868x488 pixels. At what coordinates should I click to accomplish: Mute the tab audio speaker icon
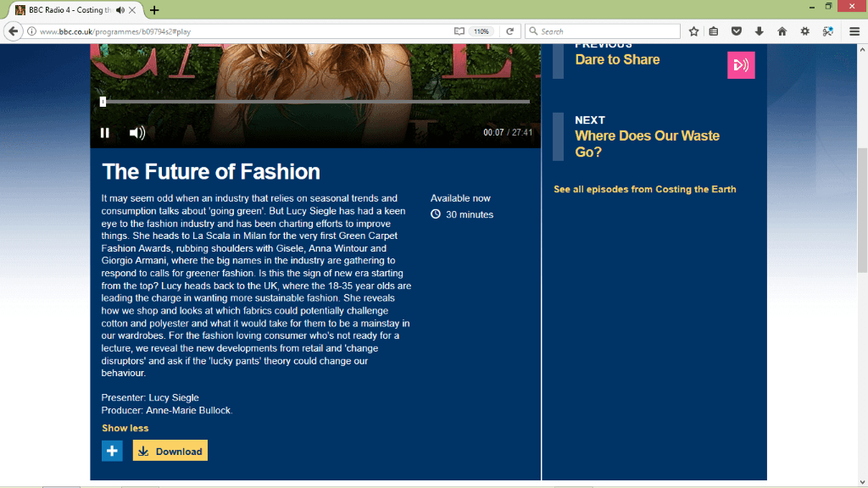click(x=120, y=10)
